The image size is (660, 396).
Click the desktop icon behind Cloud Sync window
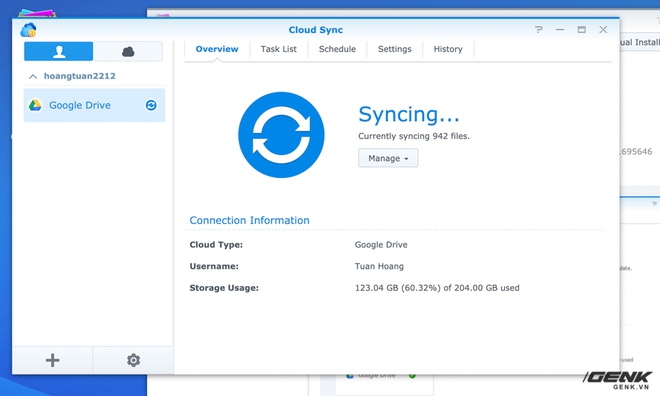pos(37,13)
